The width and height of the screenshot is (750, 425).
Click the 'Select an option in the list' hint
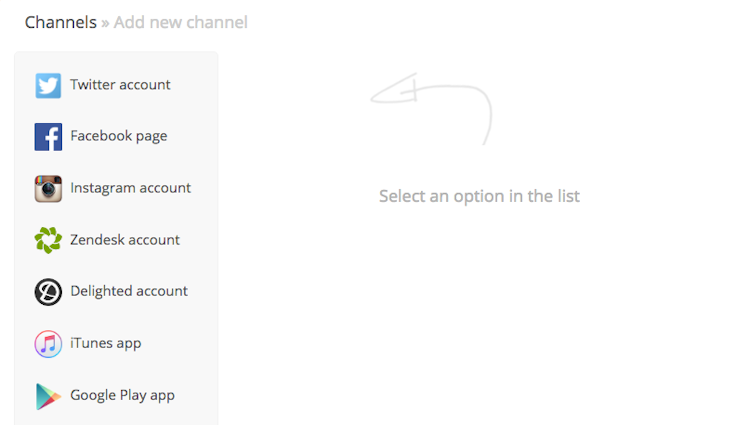(479, 196)
